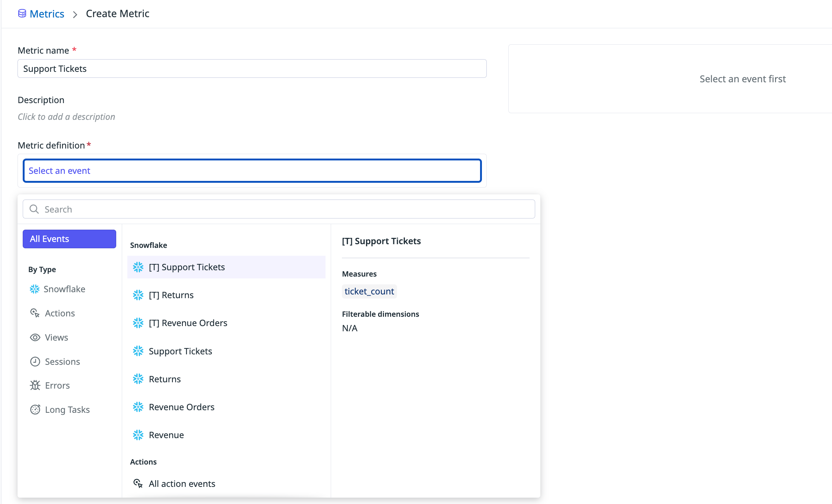Select All action events under Actions

tap(182, 484)
